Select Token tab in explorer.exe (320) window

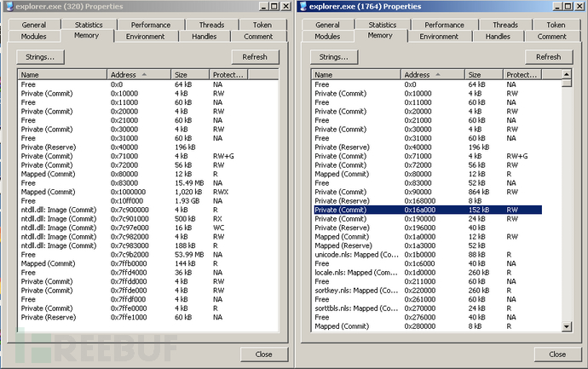(261, 25)
